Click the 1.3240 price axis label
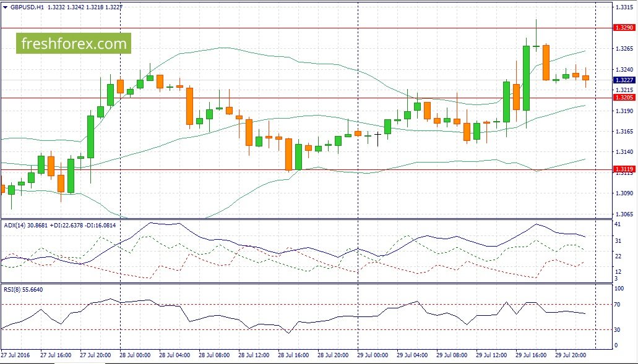Viewport: 638px width, 364px height. (x=623, y=69)
